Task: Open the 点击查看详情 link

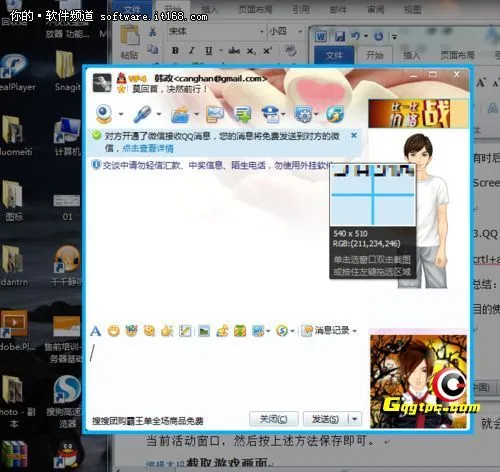Action: pyautogui.click(x=148, y=148)
